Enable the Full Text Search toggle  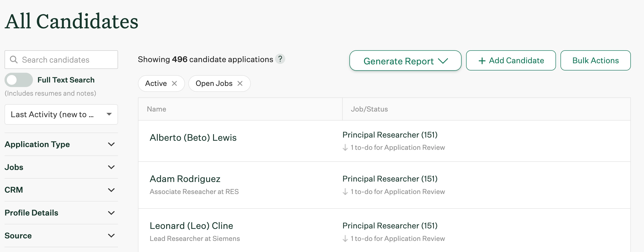point(19,80)
